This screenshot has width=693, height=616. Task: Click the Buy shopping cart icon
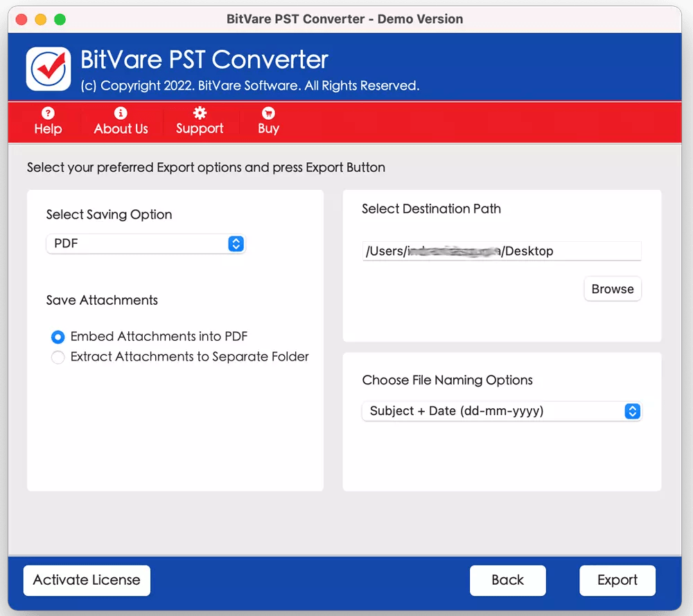(x=267, y=112)
